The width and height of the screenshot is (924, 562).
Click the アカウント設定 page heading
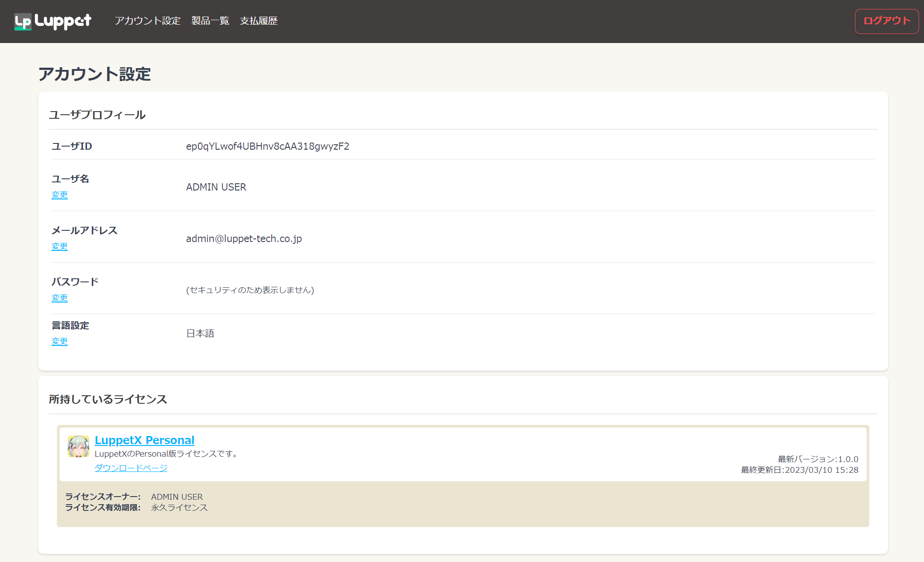(x=95, y=74)
